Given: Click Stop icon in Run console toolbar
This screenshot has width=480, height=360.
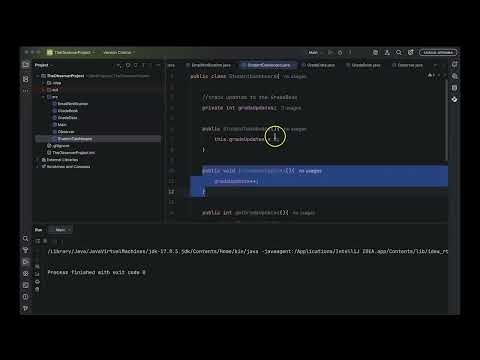Looking at the screenshot, I should tap(45, 241).
